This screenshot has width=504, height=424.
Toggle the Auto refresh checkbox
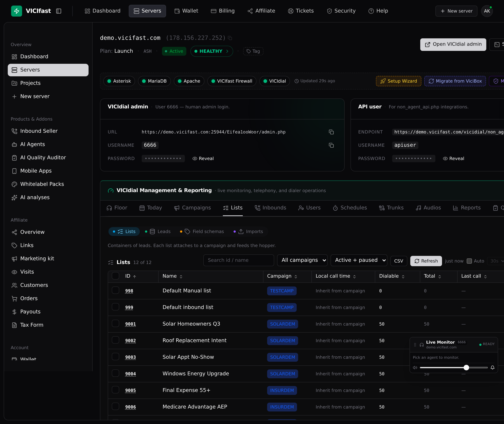469,261
